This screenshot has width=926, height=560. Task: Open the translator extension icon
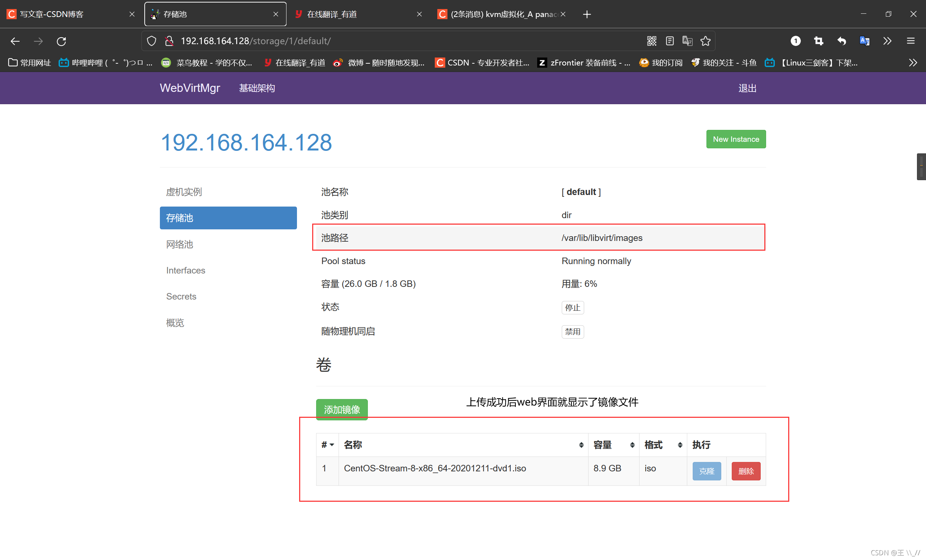pyautogui.click(x=865, y=41)
